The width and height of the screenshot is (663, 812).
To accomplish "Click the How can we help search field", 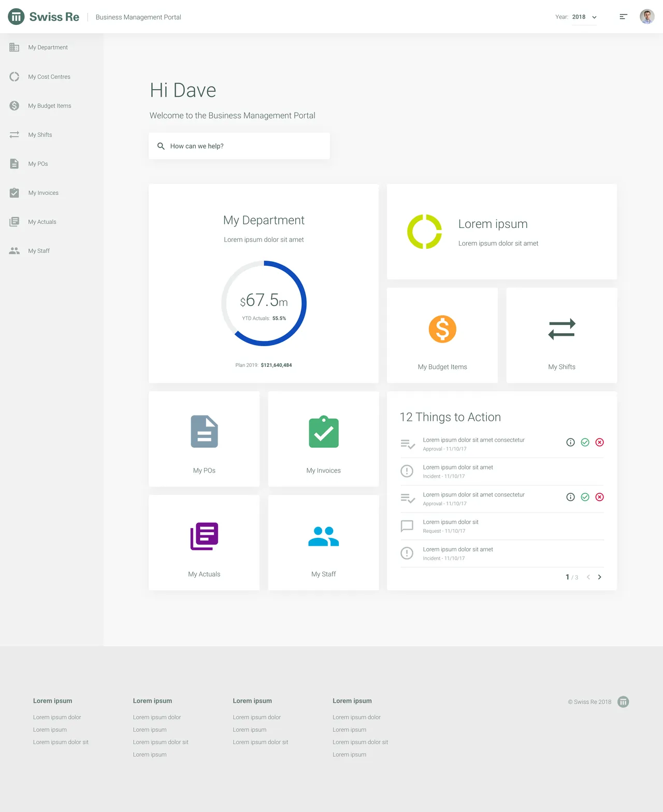I will pos(239,146).
